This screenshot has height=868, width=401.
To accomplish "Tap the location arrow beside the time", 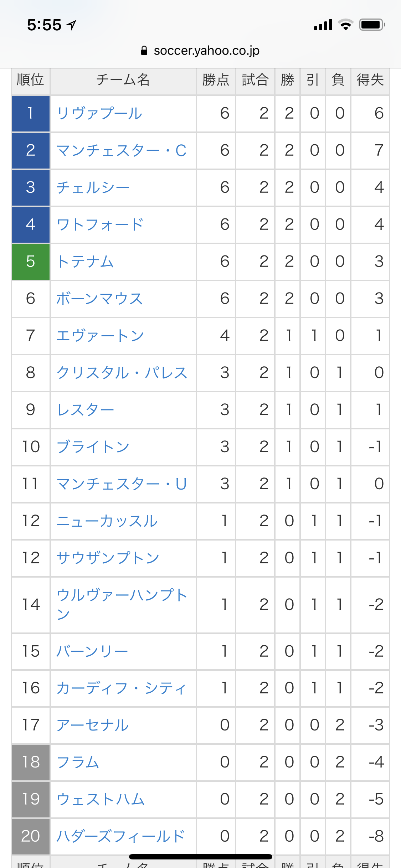I will [72, 25].
